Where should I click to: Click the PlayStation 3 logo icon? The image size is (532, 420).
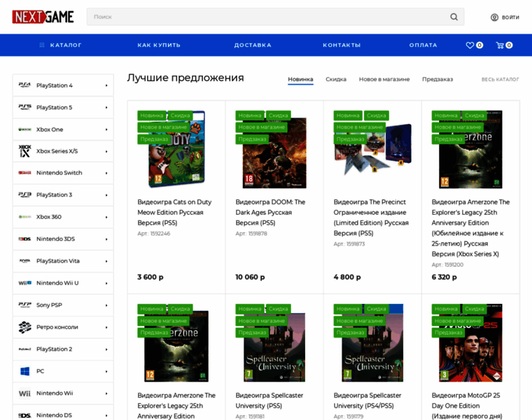[24, 195]
